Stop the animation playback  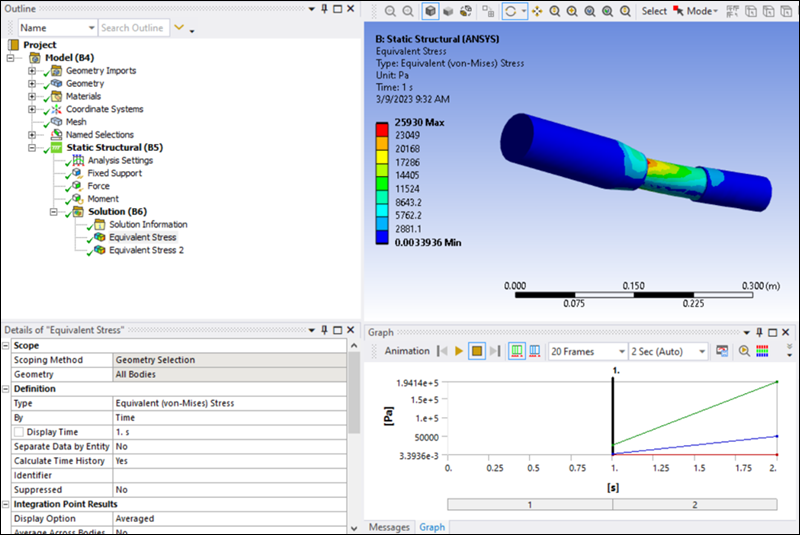tap(477, 351)
